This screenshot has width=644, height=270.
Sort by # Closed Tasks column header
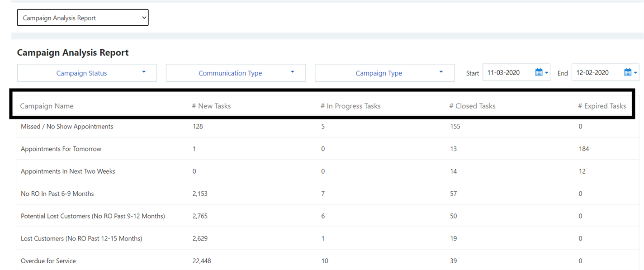click(472, 106)
